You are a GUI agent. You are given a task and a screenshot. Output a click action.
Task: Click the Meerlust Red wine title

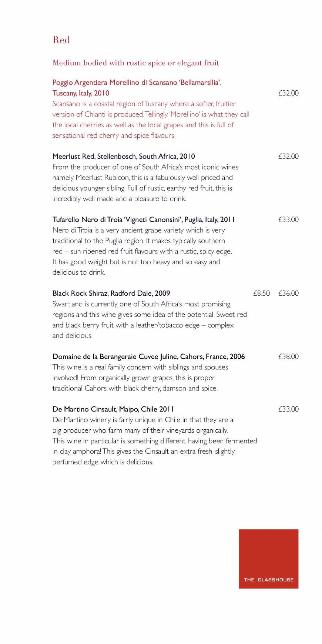pyautogui.click(x=124, y=156)
